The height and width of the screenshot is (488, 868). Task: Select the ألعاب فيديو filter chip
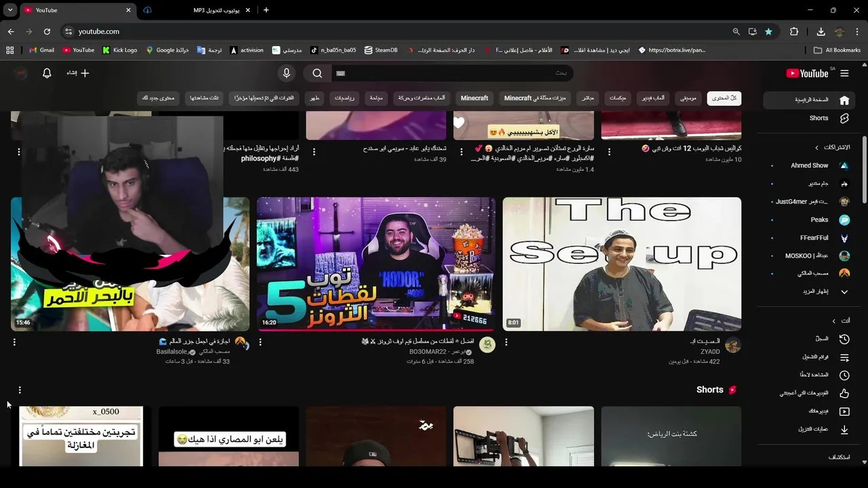point(653,98)
